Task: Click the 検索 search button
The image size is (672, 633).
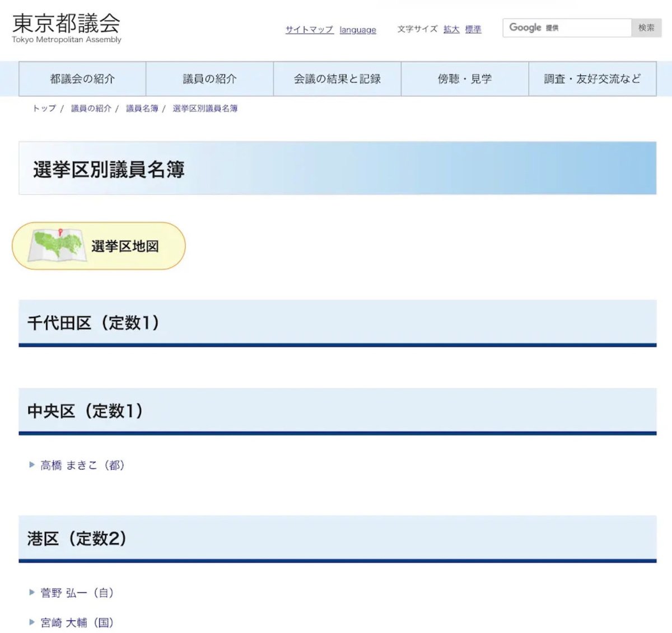Action: pos(646,27)
